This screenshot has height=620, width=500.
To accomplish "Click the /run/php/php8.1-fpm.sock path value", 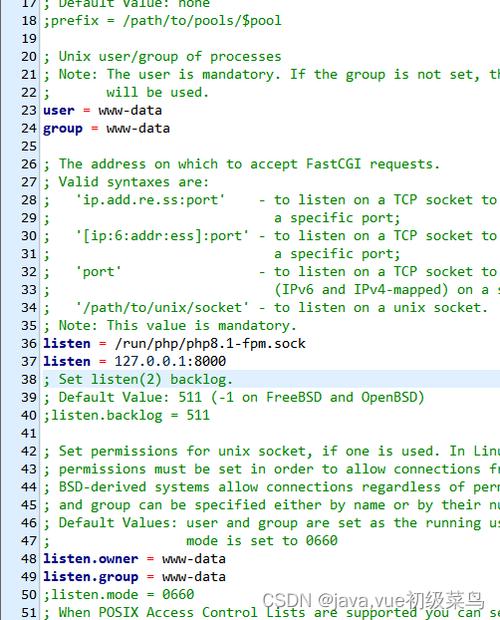I will (210, 344).
